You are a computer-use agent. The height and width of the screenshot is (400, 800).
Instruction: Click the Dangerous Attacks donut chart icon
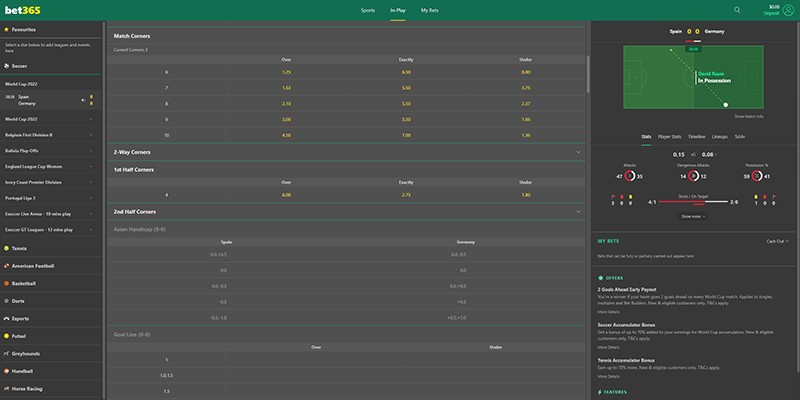pos(693,177)
